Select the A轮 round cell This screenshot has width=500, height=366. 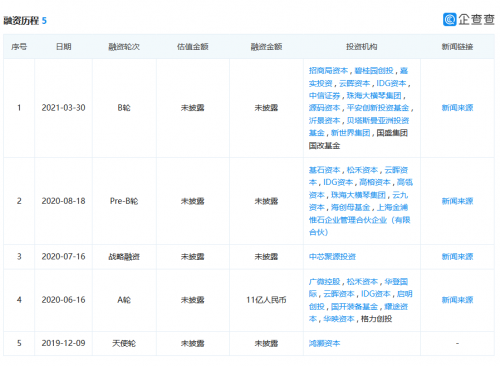point(124,300)
